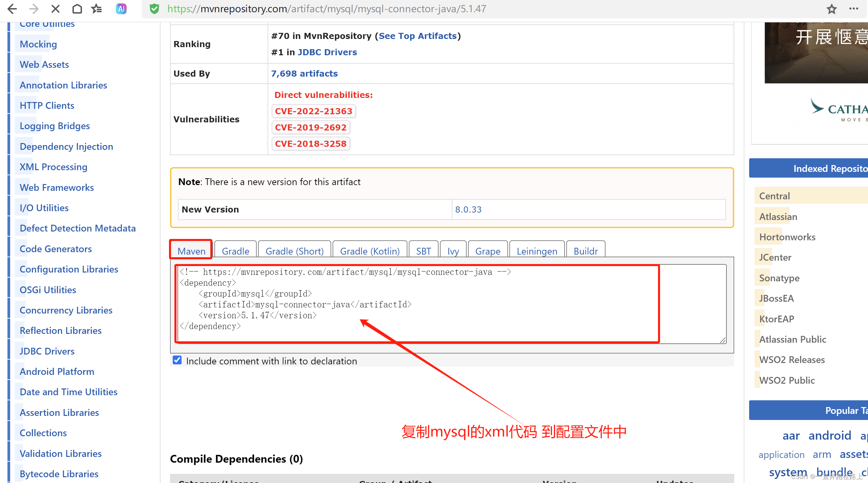Open the JDBC Drivers sidebar category
Viewport: 868px width, 483px height.
coord(47,351)
